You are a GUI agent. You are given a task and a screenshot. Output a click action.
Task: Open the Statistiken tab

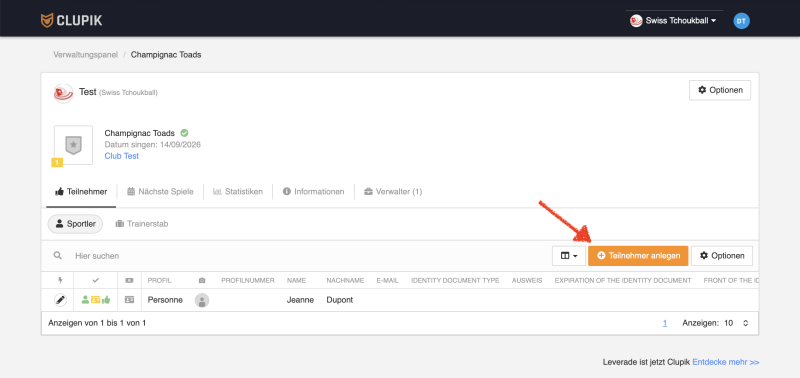click(238, 192)
